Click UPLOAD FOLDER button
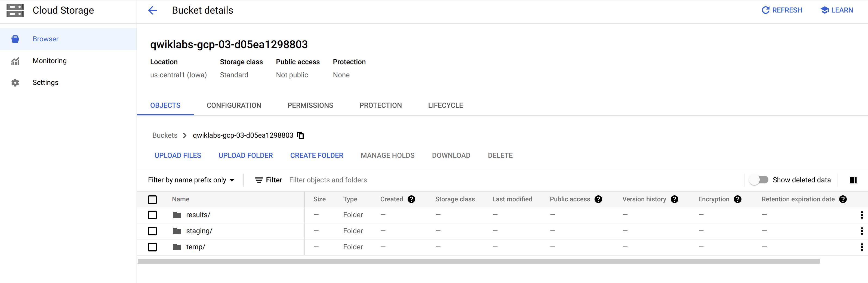This screenshot has height=283, width=868. click(x=246, y=156)
